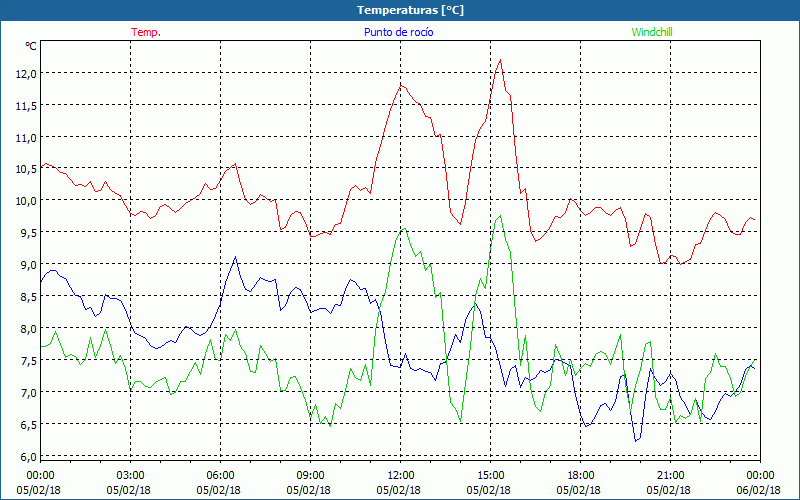Click the green windchill peak near 15:00
The width and height of the screenshot is (800, 500).
click(501, 216)
